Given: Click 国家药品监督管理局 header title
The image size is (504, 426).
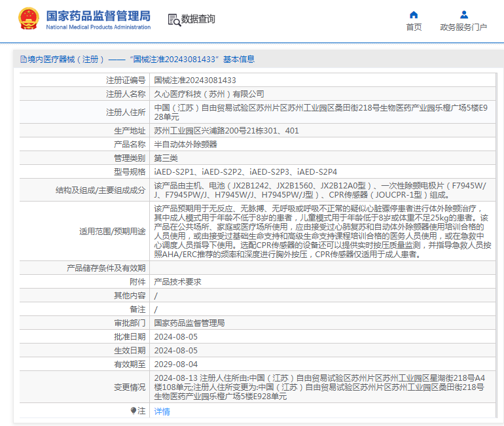Looking at the screenshot, I should point(98,16).
